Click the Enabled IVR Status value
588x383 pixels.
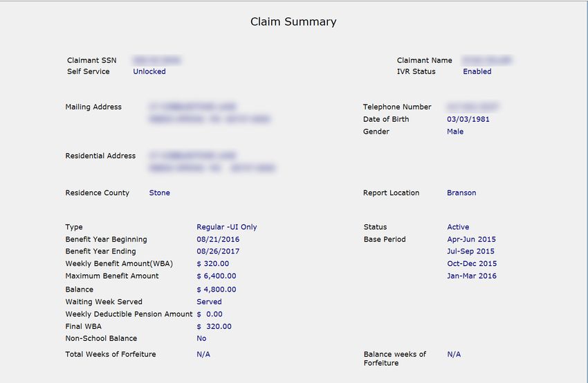tap(477, 71)
